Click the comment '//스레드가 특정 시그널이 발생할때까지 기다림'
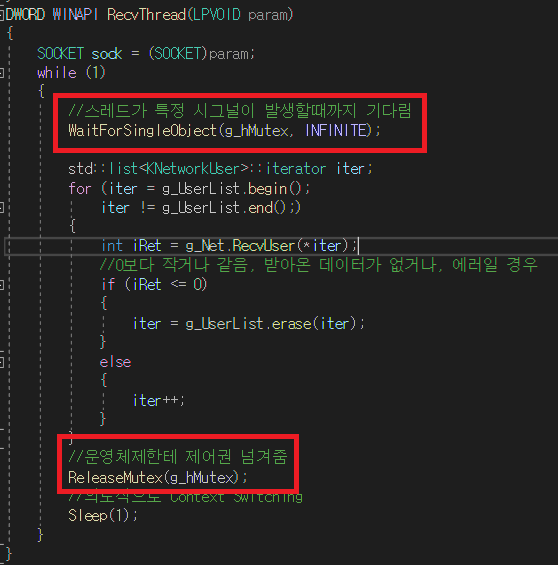Viewport: 558px width, 565px height. pos(240,111)
